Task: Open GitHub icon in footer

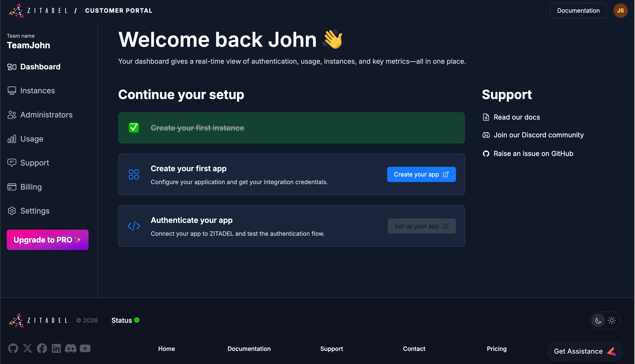Action: [x=13, y=348]
